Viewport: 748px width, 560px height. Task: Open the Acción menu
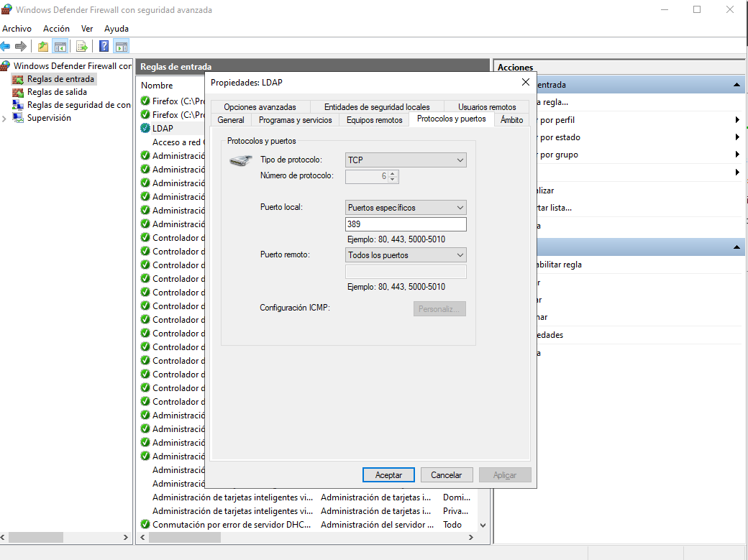(56, 29)
